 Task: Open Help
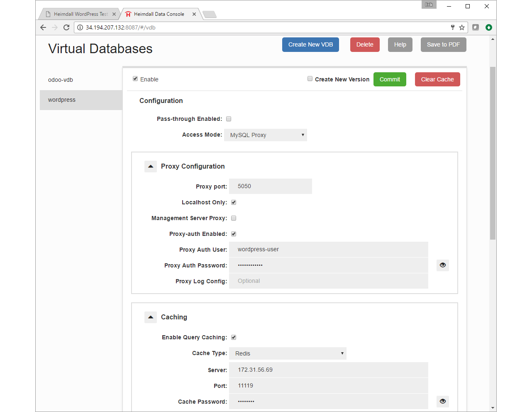[400, 44]
